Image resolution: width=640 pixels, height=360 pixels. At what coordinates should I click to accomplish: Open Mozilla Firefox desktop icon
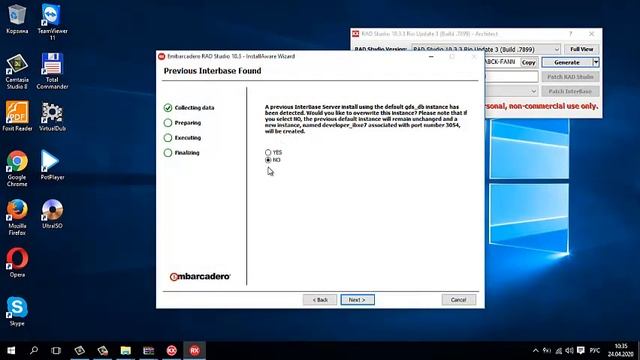(x=17, y=217)
